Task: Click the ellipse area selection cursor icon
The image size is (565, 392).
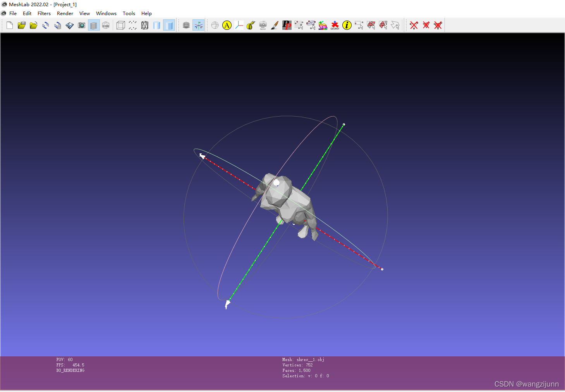Action: click(311, 25)
